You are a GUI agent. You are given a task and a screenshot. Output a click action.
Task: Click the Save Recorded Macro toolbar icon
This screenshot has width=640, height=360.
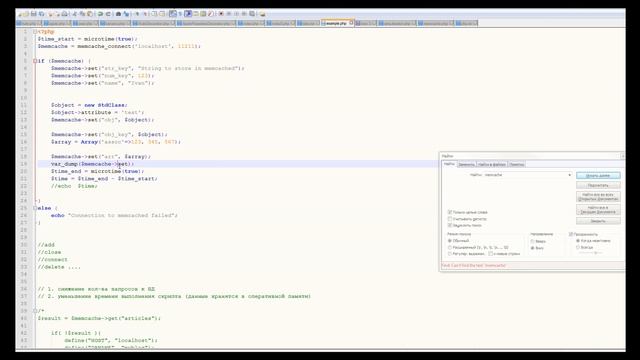251,14
